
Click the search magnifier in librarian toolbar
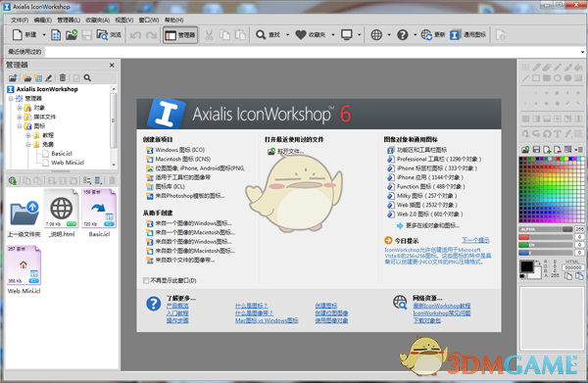tap(87, 78)
